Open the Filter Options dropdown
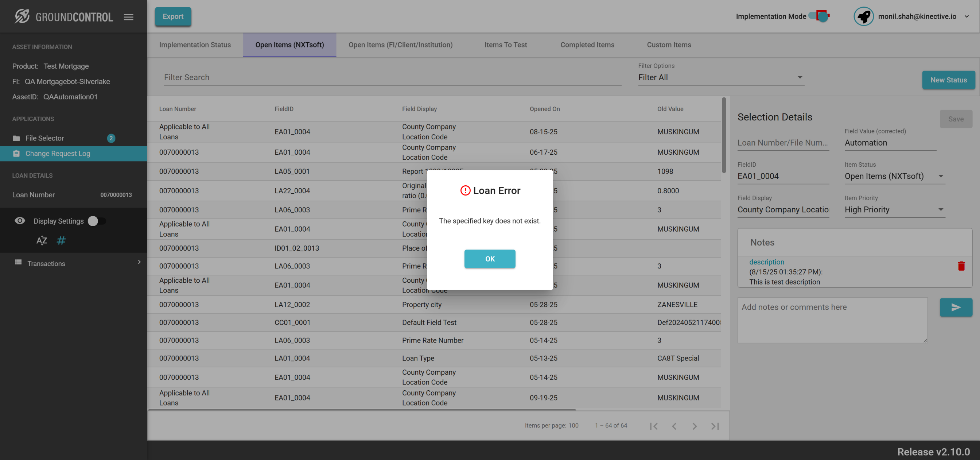980x460 pixels. 720,77
